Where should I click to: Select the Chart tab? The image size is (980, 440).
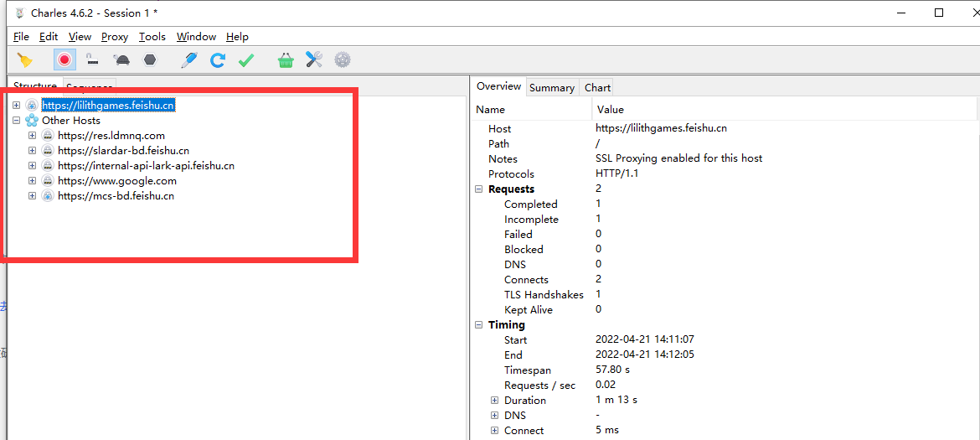pyautogui.click(x=597, y=87)
